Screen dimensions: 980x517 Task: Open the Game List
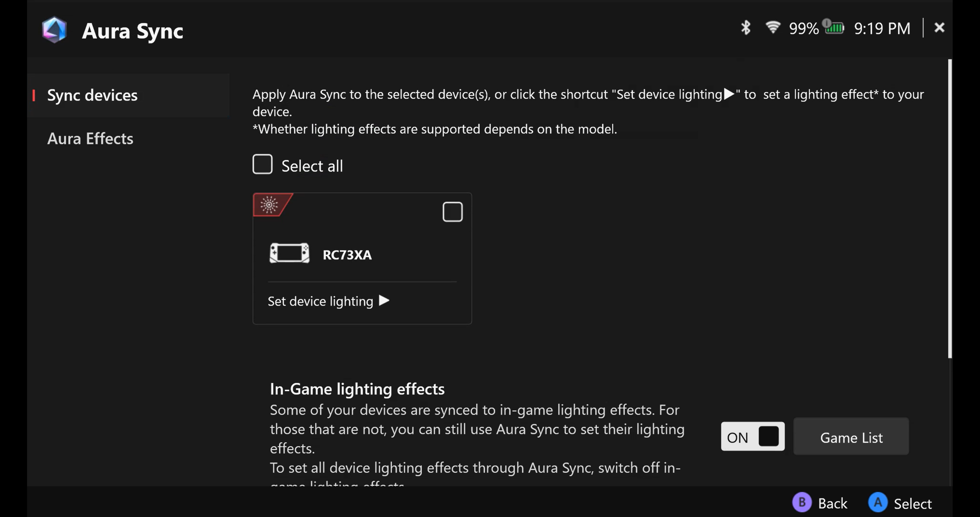(851, 437)
